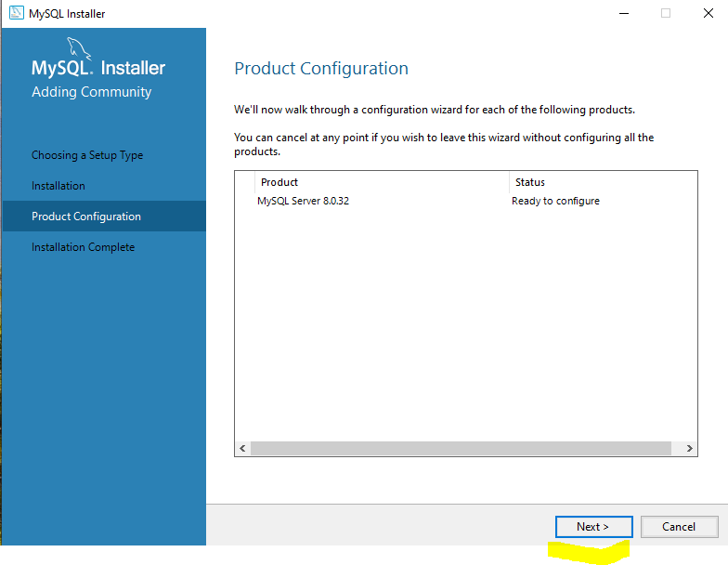Go to the Installation step
Screen dimensions: 728x565
pos(58,186)
